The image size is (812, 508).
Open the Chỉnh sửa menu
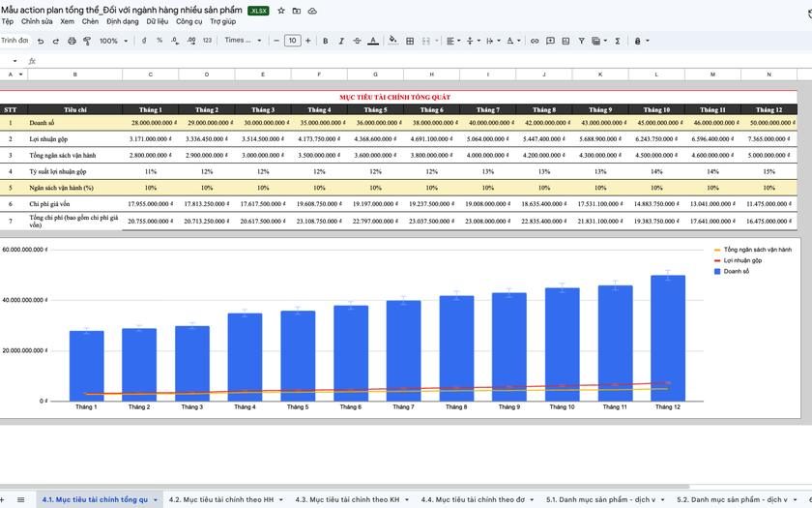37,21
